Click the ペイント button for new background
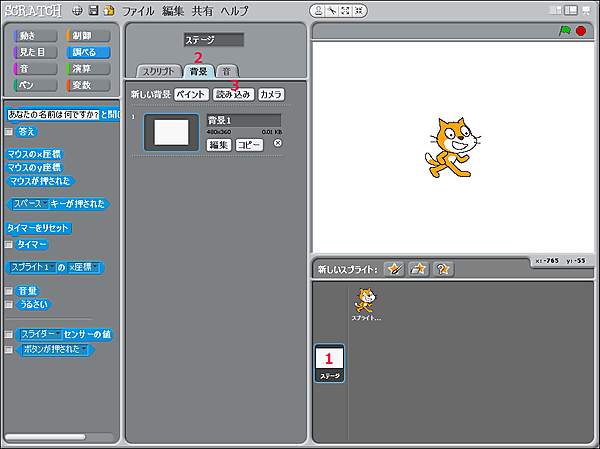Viewport: 600px width, 449px height. (191, 94)
